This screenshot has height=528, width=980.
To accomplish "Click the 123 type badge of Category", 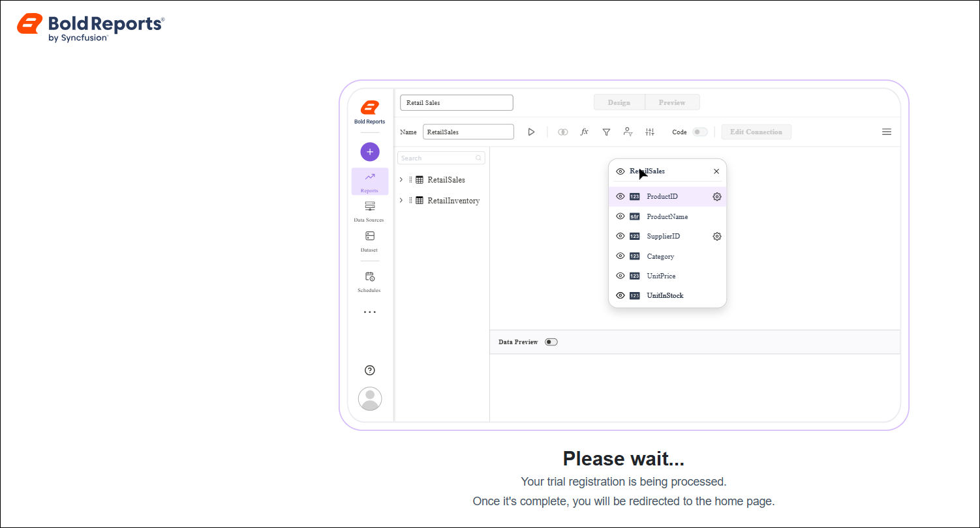I will (x=635, y=256).
